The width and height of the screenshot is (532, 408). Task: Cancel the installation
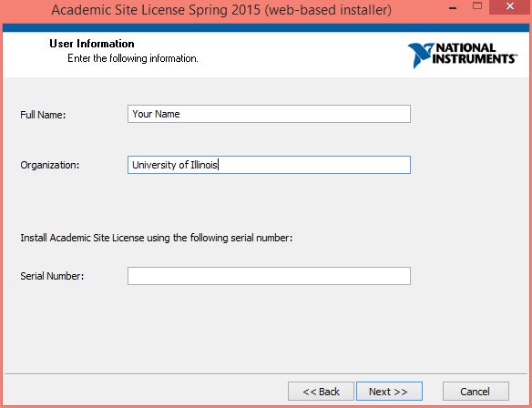pyautogui.click(x=476, y=392)
